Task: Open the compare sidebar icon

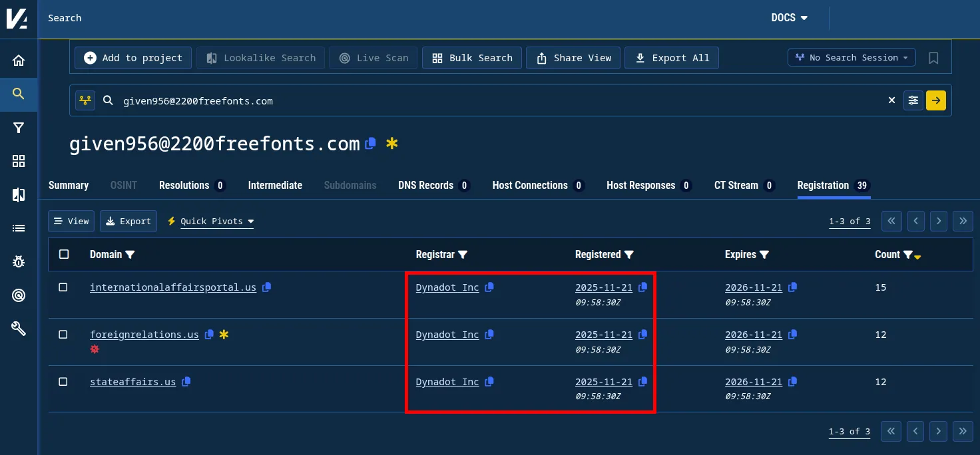Action: coord(19,194)
